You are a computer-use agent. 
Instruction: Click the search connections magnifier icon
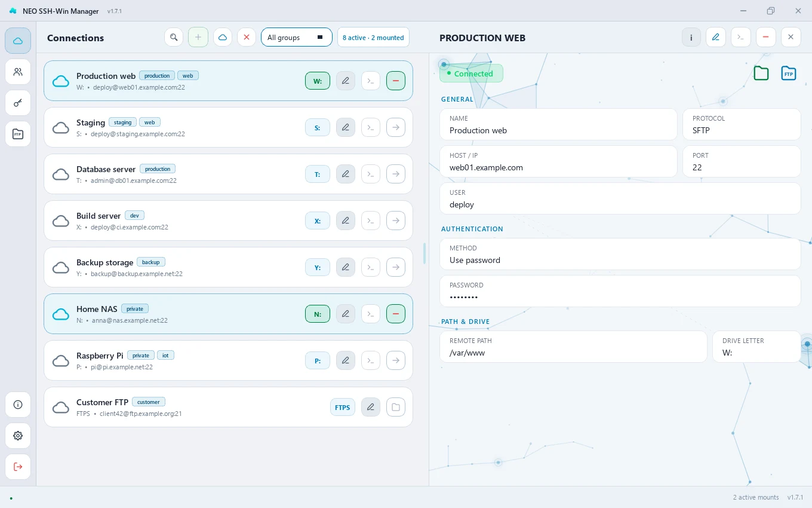click(174, 37)
